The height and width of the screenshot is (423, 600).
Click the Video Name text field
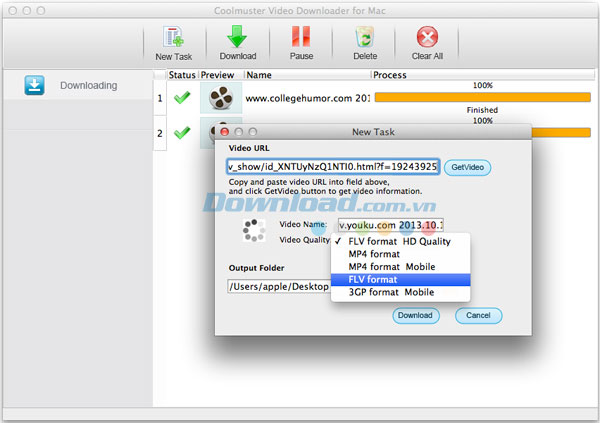[x=391, y=225]
